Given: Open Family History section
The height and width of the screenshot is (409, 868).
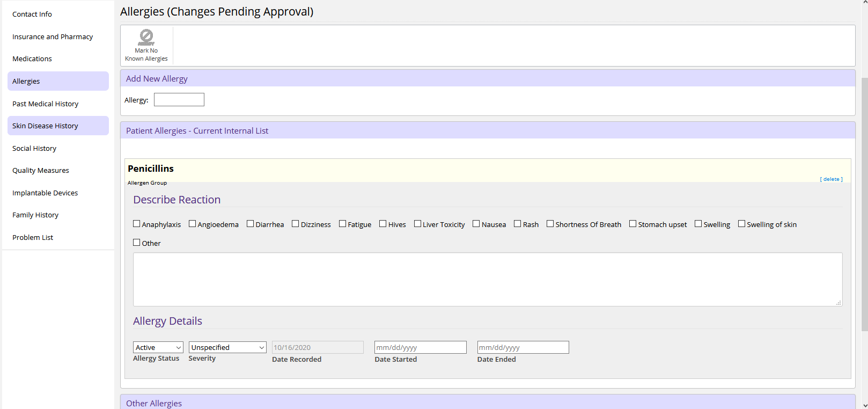Looking at the screenshot, I should pos(35,215).
